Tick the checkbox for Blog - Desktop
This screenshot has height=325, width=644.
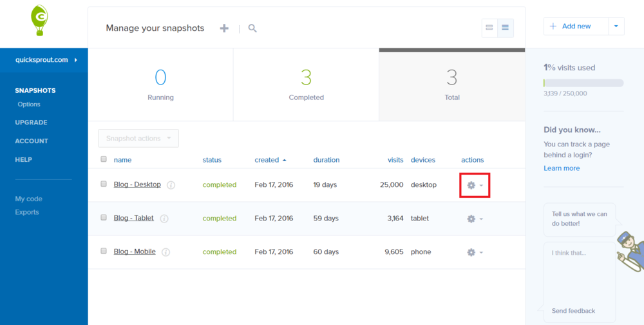pyautogui.click(x=104, y=184)
